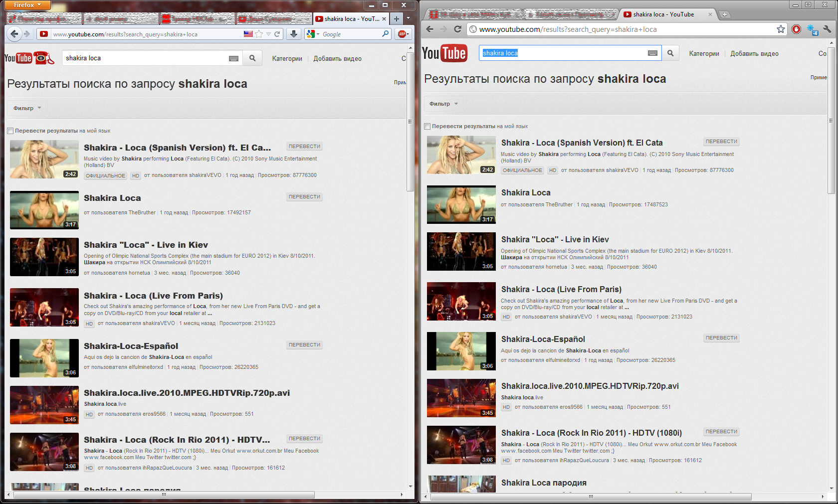Go back using Chrome's back arrow

pyautogui.click(x=430, y=29)
